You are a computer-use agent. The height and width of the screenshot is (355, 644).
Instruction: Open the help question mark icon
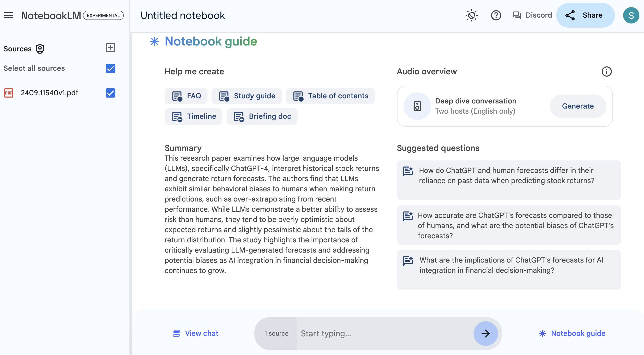point(496,15)
